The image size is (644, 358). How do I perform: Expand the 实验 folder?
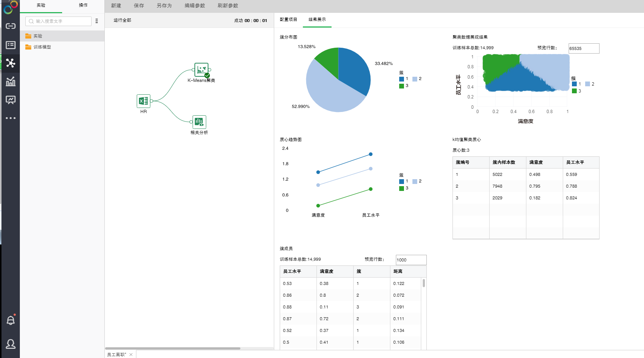(x=38, y=36)
